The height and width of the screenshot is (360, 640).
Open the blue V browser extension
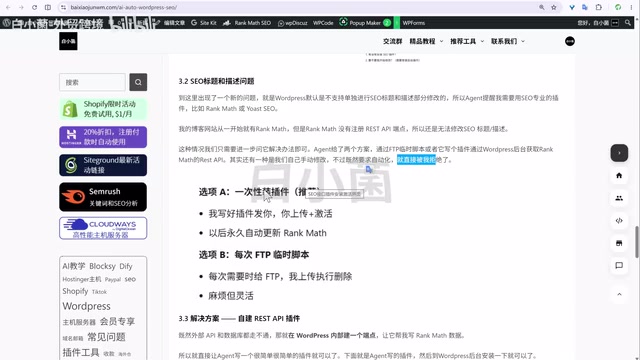pyautogui.click(x=572, y=7)
